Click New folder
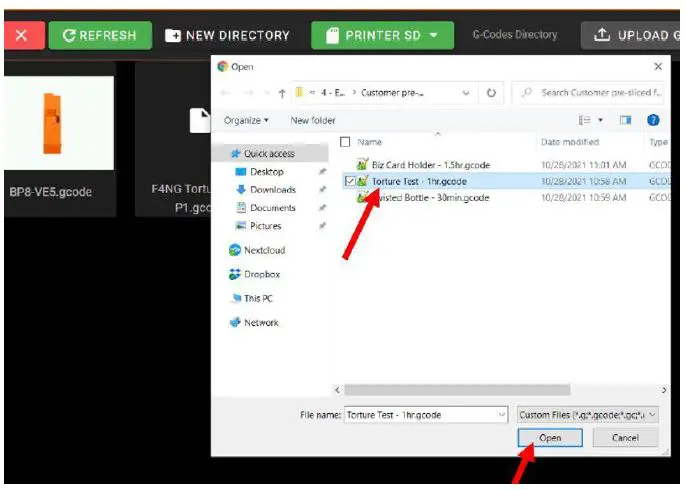This screenshot has height=490, width=686. (313, 120)
